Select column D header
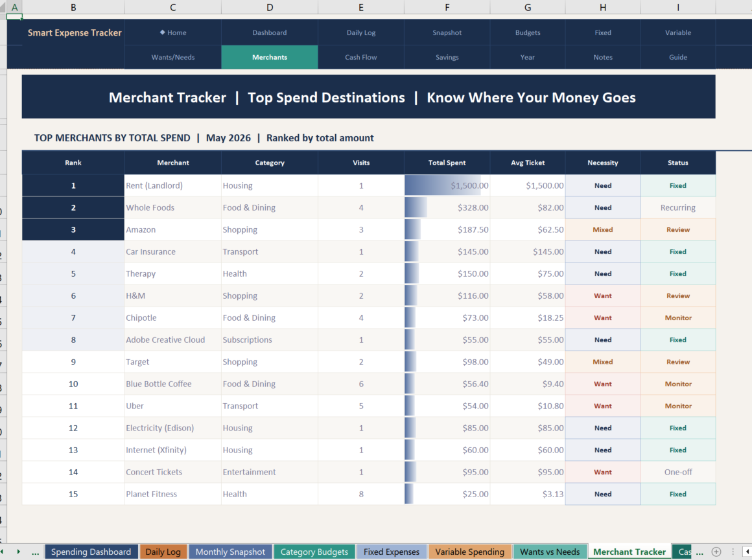This screenshot has height=560, width=752. point(270,7)
